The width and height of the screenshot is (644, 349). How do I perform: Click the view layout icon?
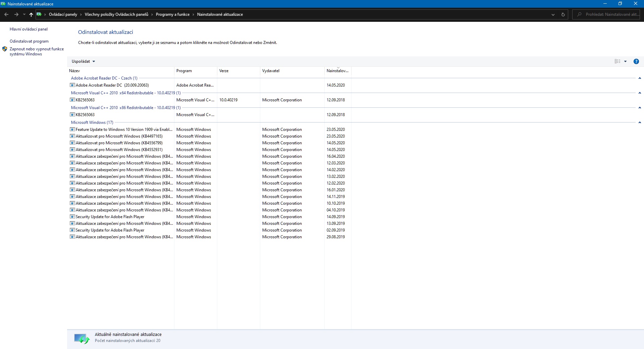617,61
